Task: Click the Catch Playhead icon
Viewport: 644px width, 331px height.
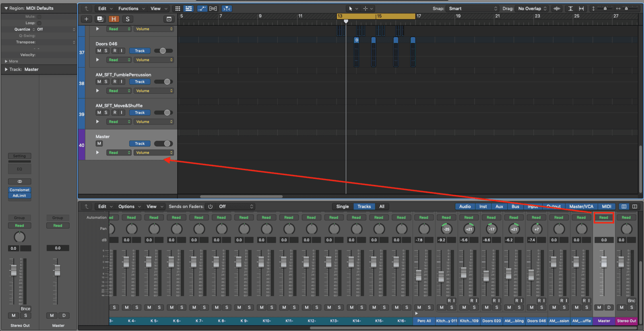Action: [x=227, y=8]
